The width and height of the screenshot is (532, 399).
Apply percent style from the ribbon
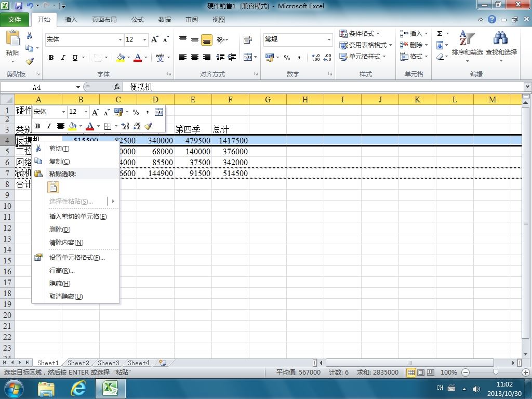[287, 57]
